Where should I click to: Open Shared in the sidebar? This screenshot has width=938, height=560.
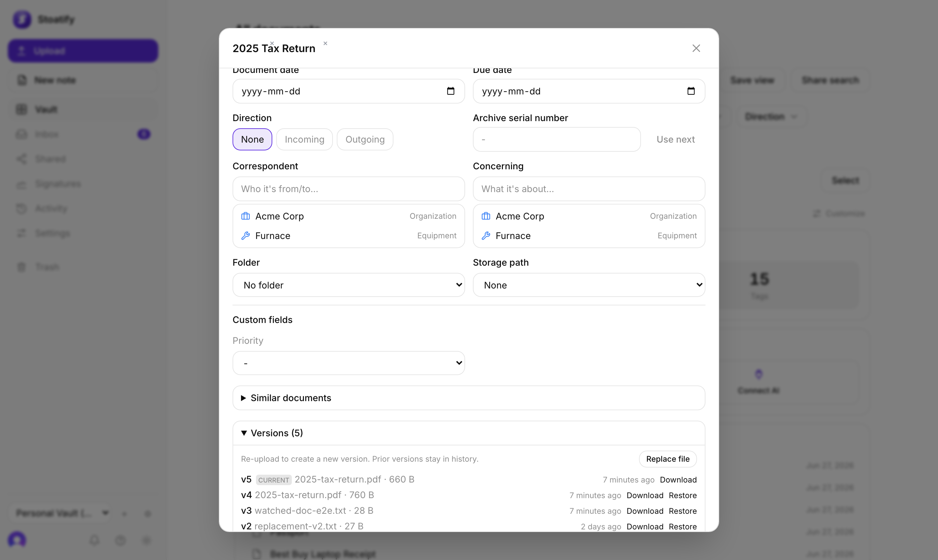tap(83, 159)
